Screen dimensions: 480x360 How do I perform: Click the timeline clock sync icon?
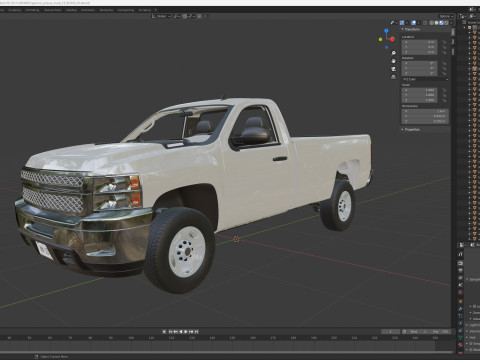click(404, 332)
